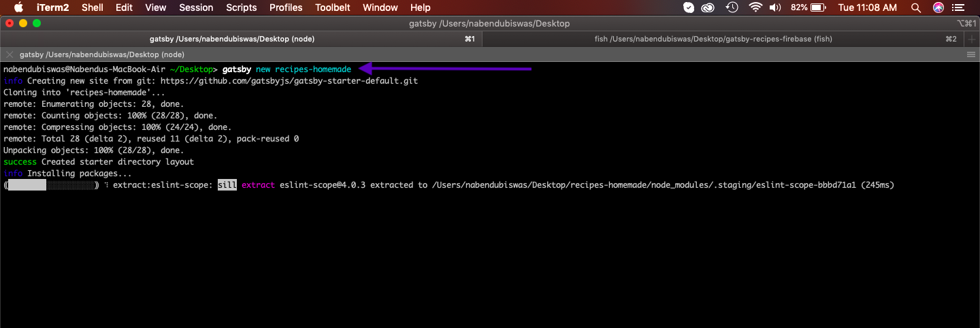Open the Scripts menu
Viewport: 980px width, 328px height.
pos(242,7)
